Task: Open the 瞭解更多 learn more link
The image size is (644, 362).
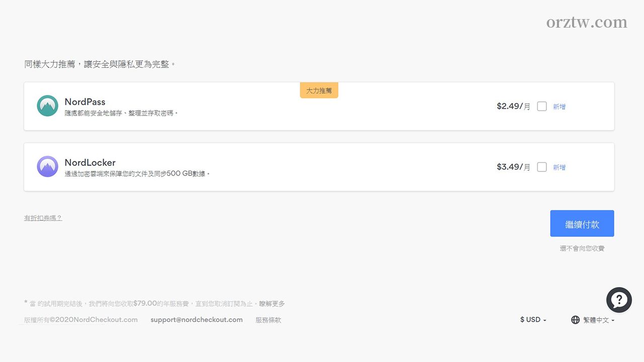Action: (272, 304)
